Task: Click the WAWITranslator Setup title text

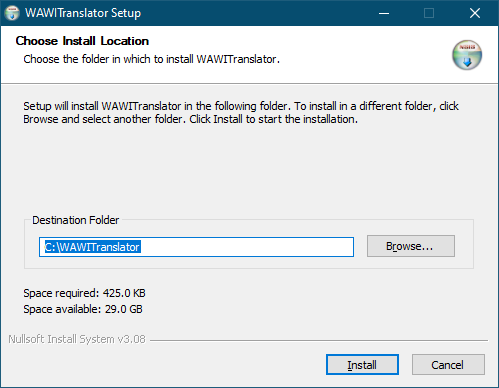Action: pyautogui.click(x=83, y=13)
